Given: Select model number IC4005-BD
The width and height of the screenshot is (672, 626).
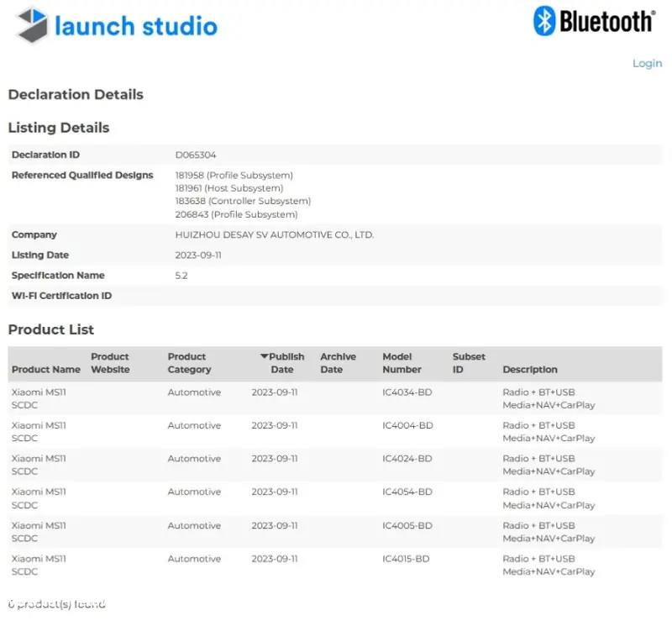Looking at the screenshot, I should pyautogui.click(x=407, y=526).
